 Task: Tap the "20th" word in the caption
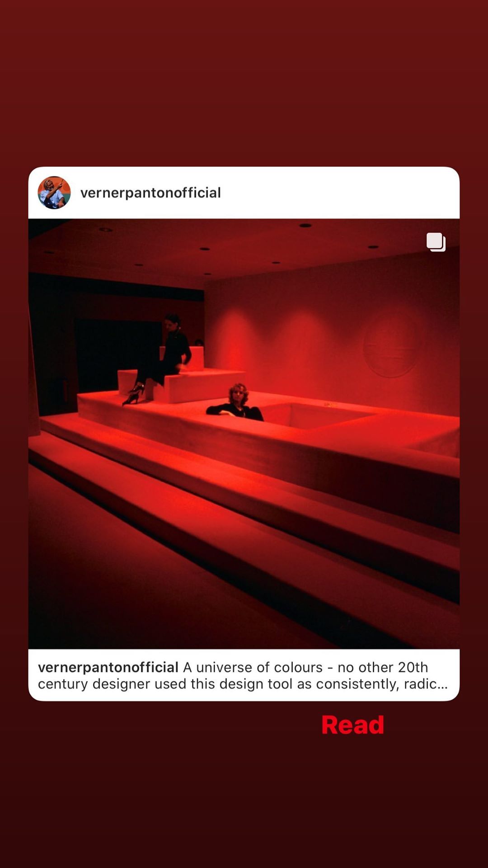pyautogui.click(x=413, y=667)
